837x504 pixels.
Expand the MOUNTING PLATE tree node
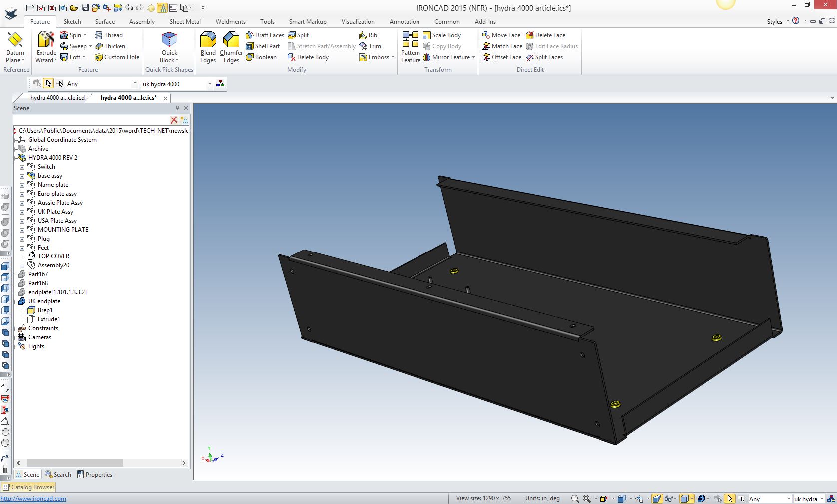pyautogui.click(x=22, y=230)
